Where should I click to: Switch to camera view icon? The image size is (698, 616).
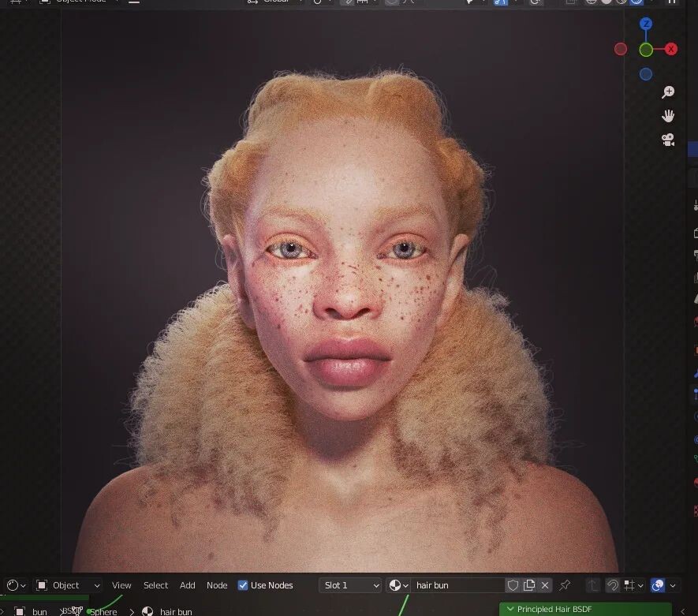coord(667,140)
